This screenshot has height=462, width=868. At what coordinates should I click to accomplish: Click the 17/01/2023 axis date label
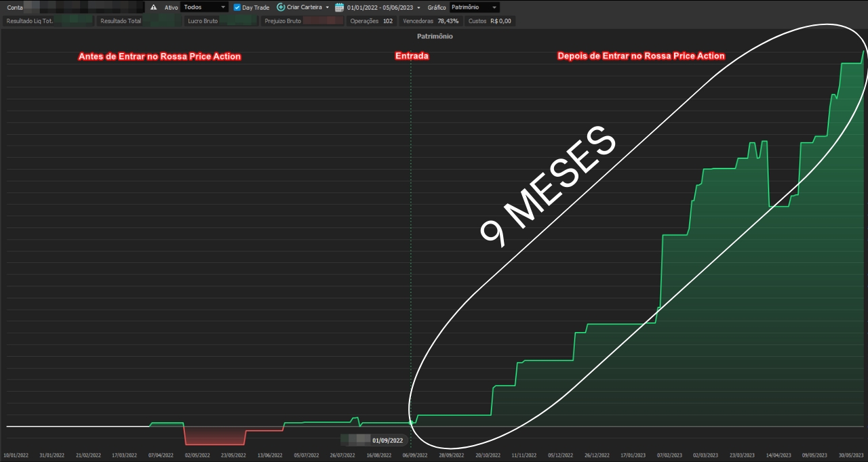[633, 455]
